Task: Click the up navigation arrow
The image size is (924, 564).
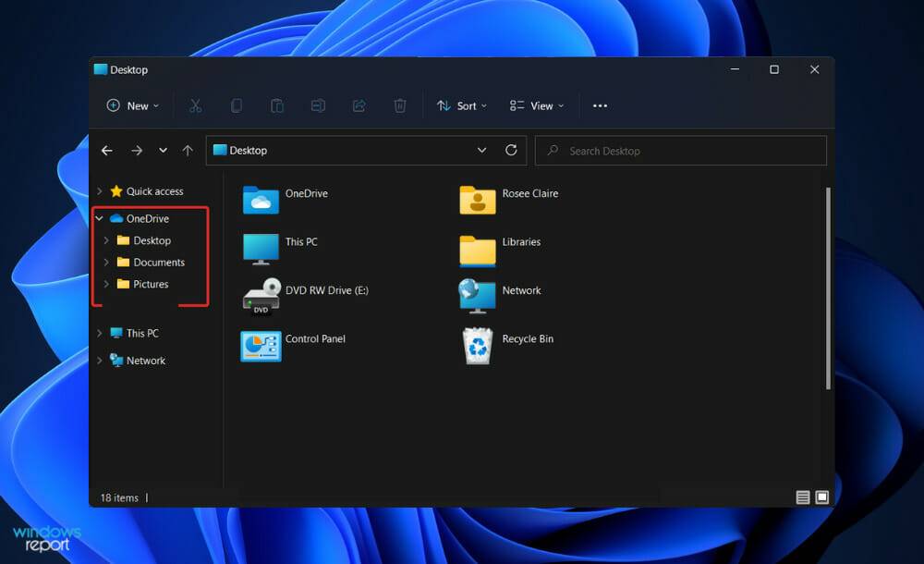Action: point(188,150)
